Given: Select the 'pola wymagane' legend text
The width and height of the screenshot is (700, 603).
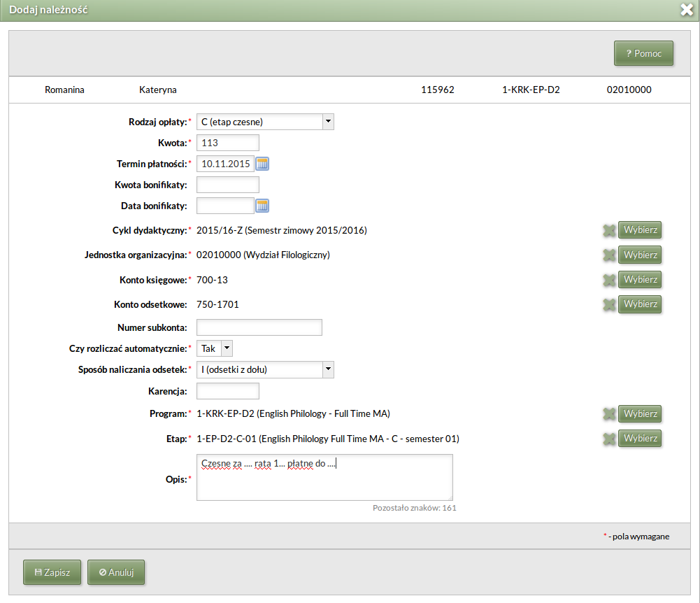Looking at the screenshot, I should [x=641, y=537].
